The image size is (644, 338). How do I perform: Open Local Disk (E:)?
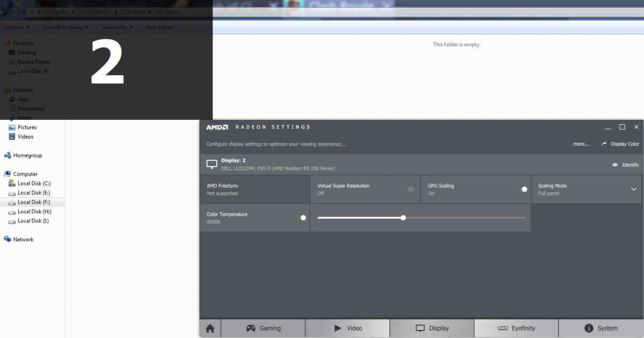pos(34,192)
